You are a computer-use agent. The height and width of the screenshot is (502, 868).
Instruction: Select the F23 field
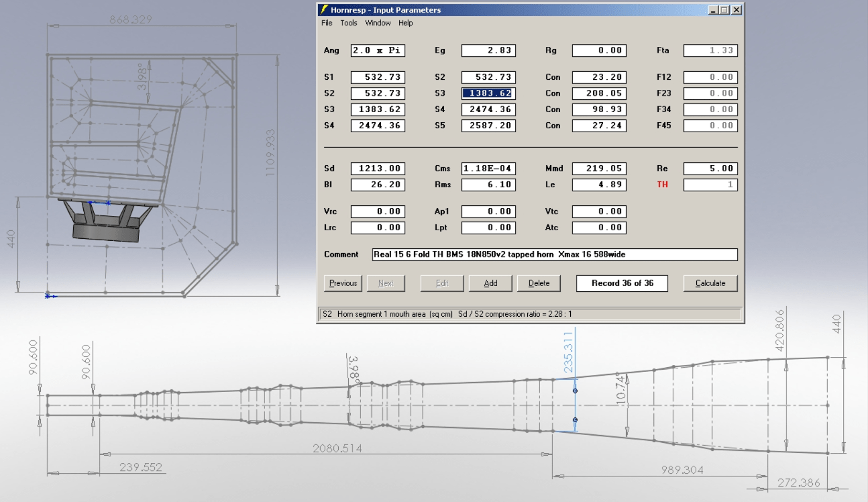[x=710, y=93]
